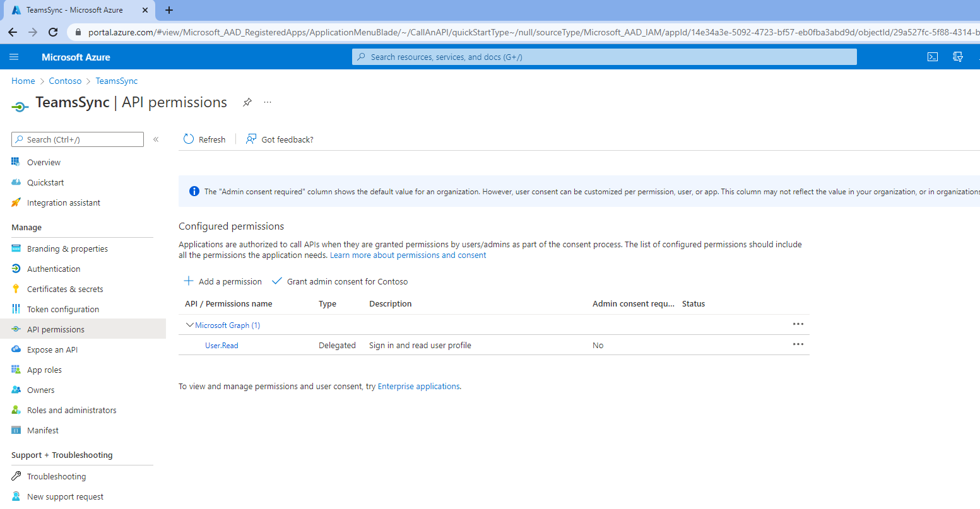This screenshot has height=509, width=980.
Task: Click the Expose an API cloud icon
Action: tap(16, 349)
